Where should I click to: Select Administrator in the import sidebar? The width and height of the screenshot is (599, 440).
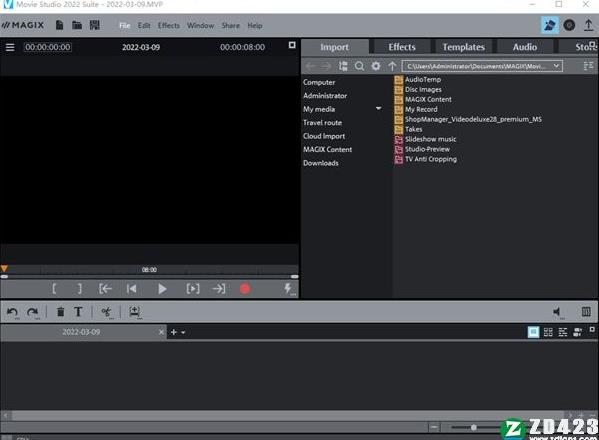[325, 95]
